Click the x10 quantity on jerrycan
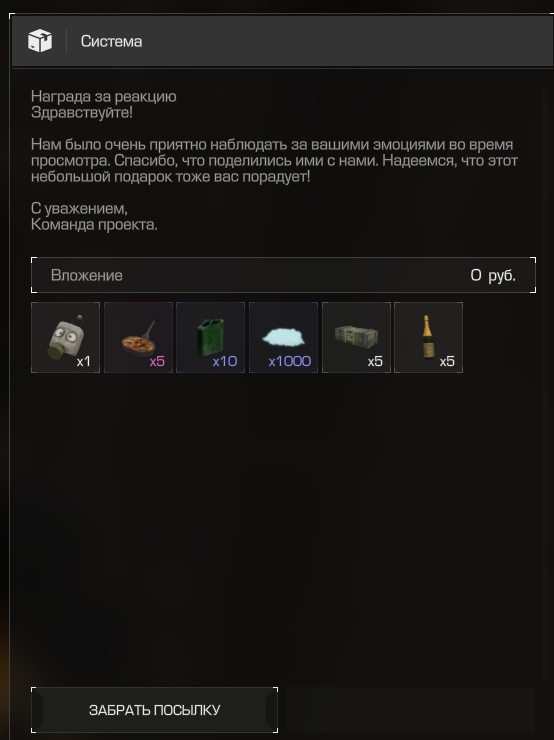Image resolution: width=554 pixels, height=740 pixels. pos(225,361)
